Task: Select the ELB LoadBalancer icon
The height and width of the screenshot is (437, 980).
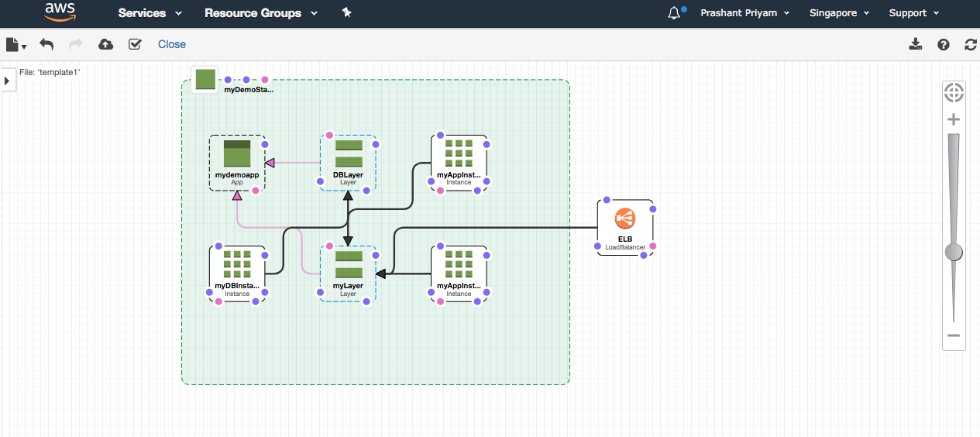Action: 624,219
